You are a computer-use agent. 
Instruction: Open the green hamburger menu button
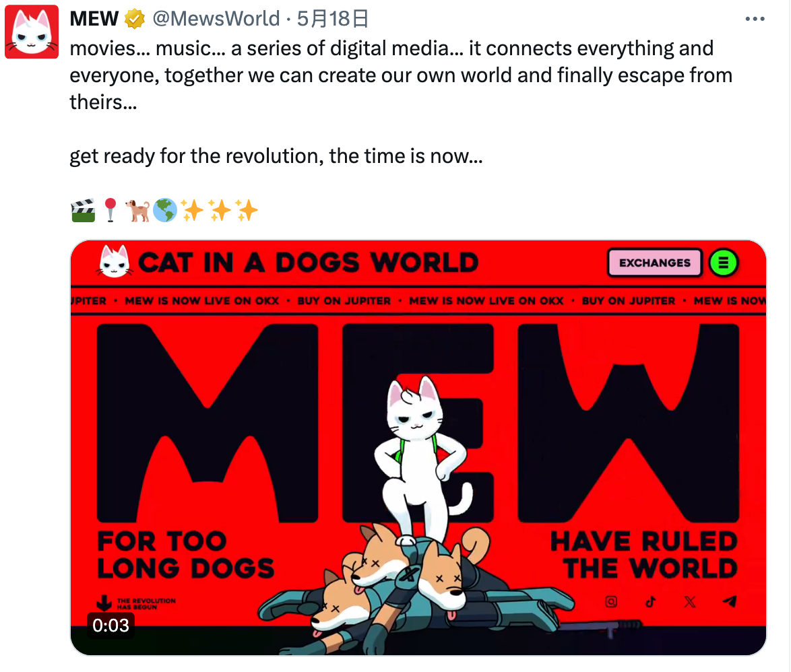pos(724,263)
